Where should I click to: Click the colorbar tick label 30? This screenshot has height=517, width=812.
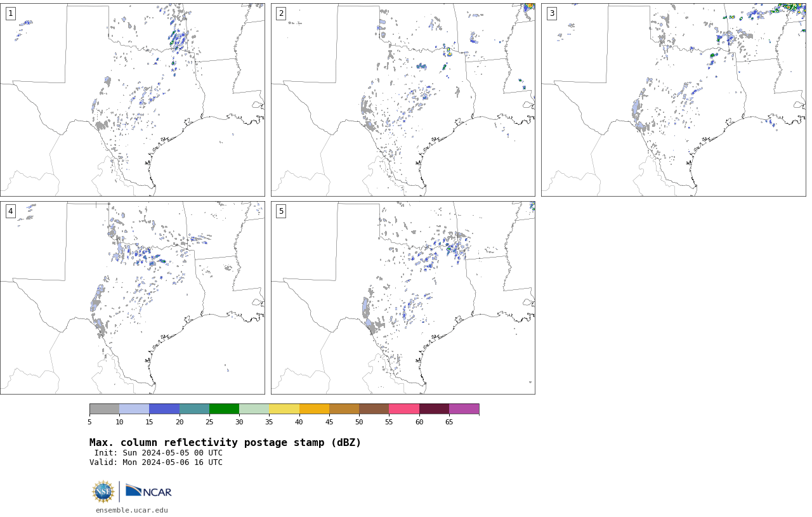(x=239, y=422)
